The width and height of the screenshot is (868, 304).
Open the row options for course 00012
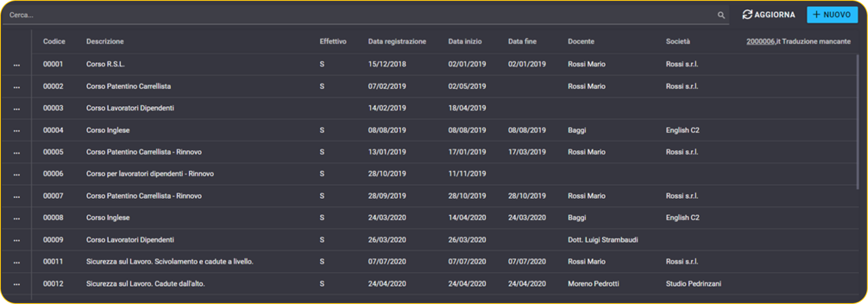coord(17,284)
